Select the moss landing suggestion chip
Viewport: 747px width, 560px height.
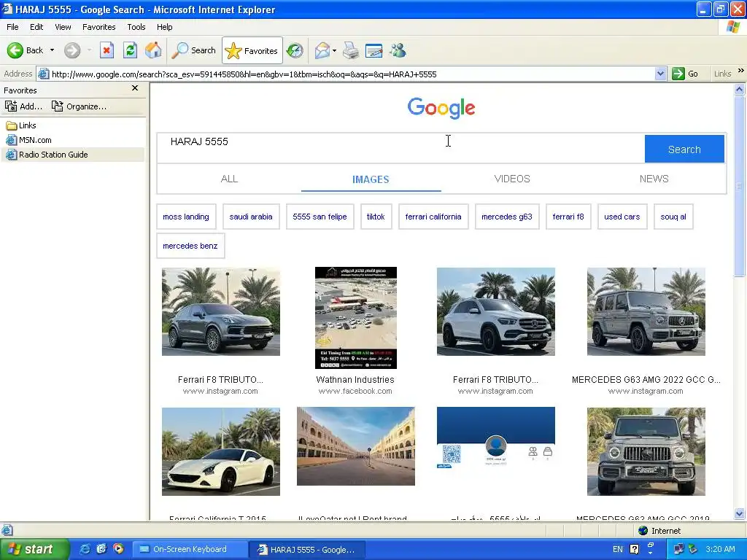[x=186, y=217]
